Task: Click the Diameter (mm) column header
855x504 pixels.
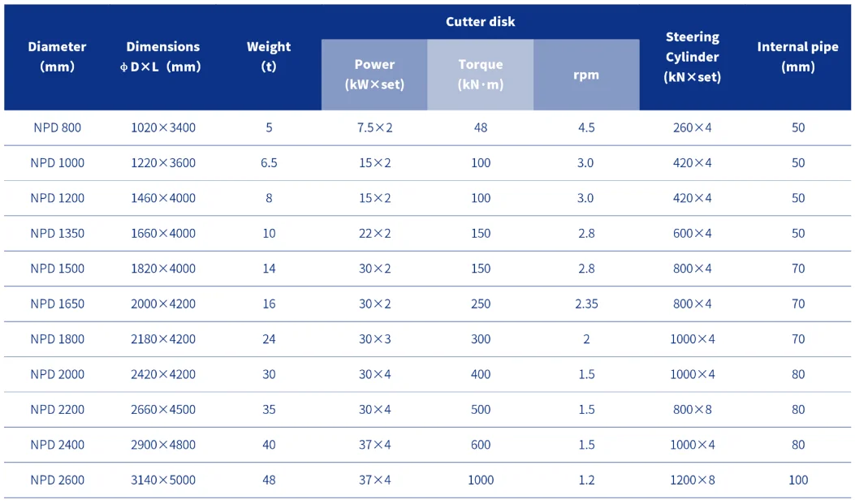Action: (x=57, y=57)
